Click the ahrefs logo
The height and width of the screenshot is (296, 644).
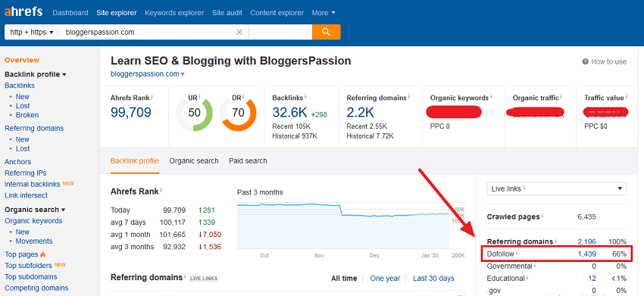[x=23, y=11]
